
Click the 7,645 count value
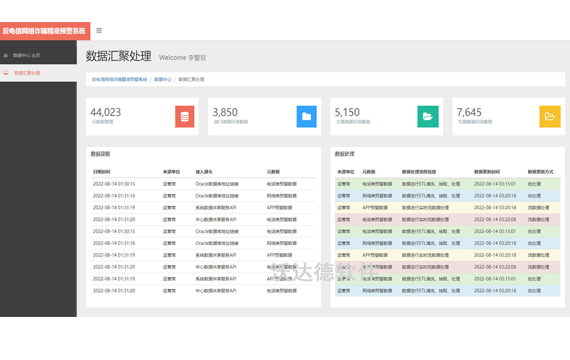[469, 112]
